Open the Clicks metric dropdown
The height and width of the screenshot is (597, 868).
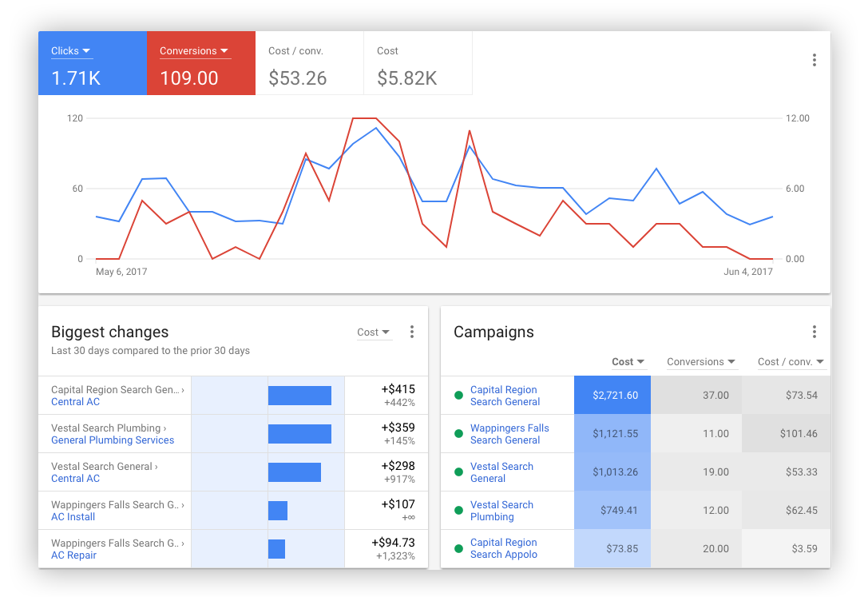[71, 51]
